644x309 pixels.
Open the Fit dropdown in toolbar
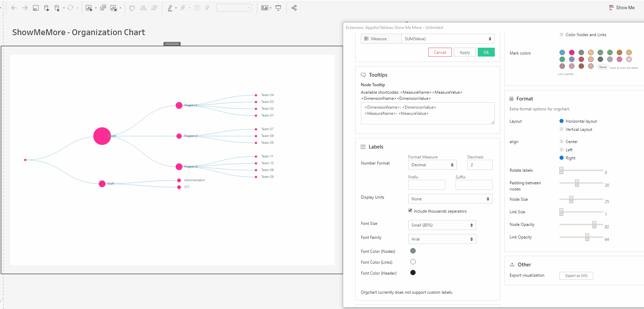pos(234,8)
